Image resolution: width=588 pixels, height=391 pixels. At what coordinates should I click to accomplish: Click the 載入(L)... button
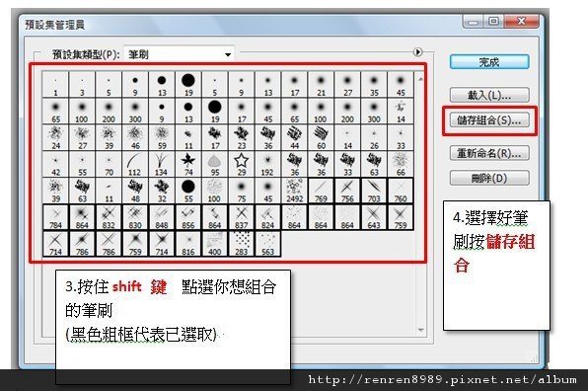[489, 96]
